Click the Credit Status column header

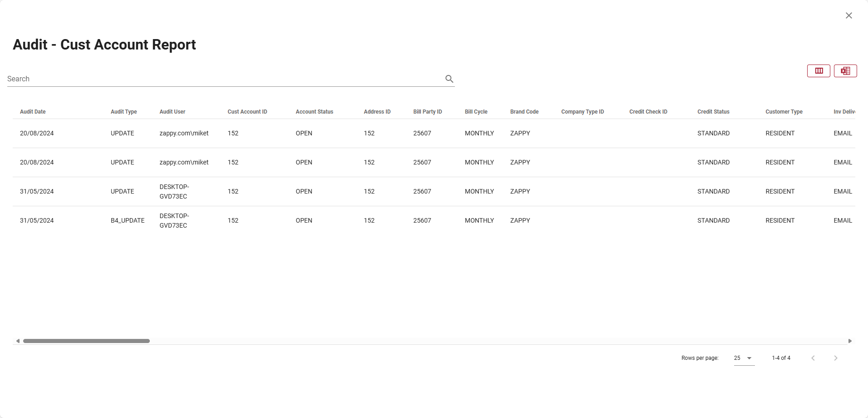point(713,112)
